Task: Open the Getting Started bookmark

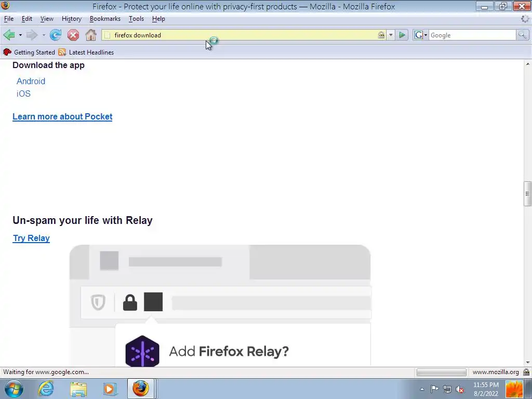Action: pyautogui.click(x=29, y=52)
